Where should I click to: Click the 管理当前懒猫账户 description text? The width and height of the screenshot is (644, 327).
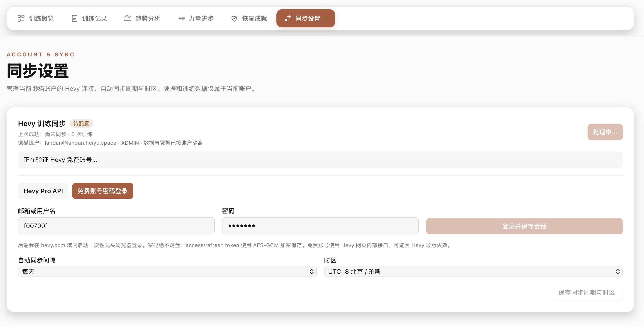[x=132, y=89]
